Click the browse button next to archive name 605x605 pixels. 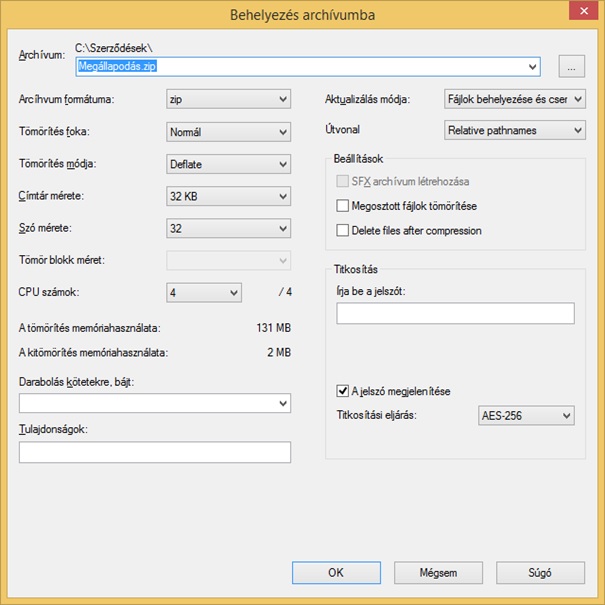point(571,67)
